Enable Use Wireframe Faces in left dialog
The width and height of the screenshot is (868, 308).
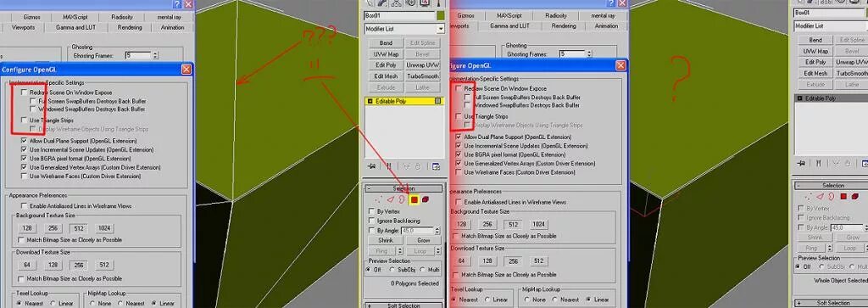[24, 176]
